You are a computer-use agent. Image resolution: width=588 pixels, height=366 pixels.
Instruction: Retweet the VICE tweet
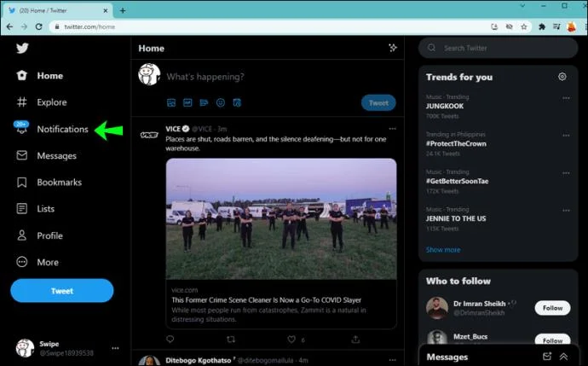[231, 340]
